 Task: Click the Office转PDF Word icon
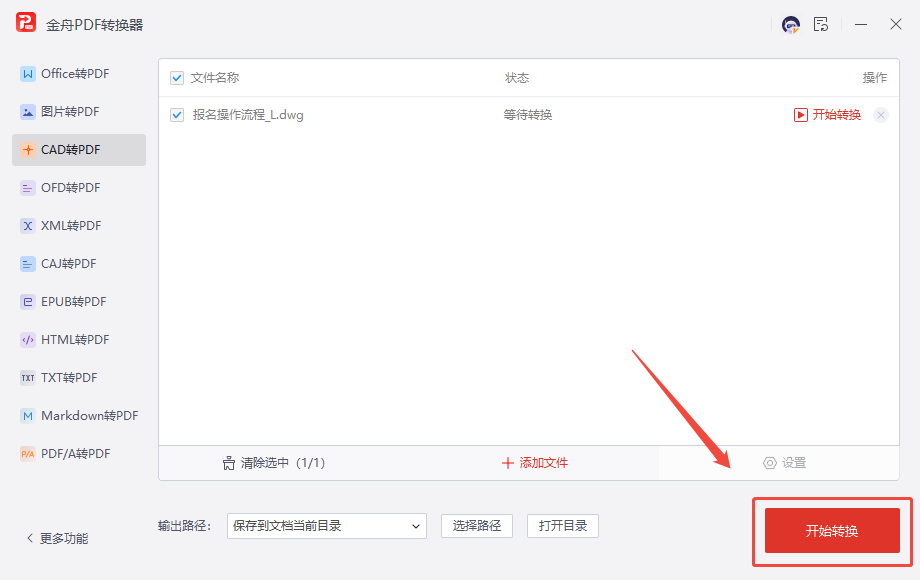(28, 74)
